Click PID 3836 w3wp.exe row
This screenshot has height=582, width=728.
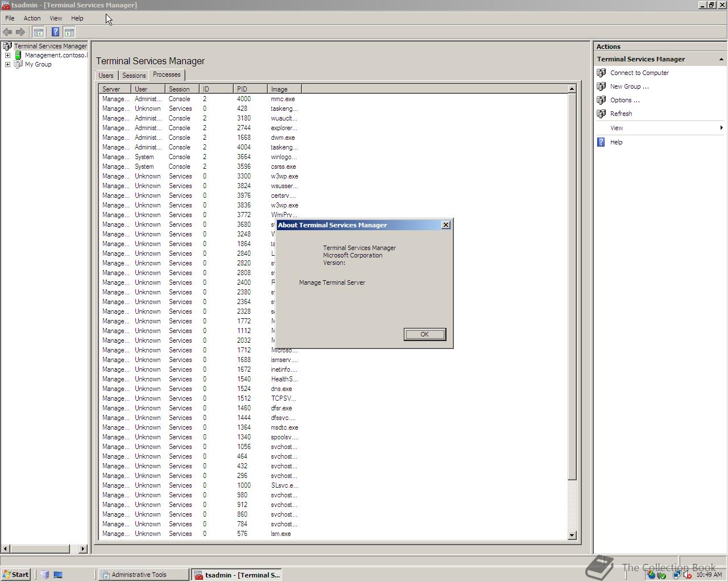199,205
